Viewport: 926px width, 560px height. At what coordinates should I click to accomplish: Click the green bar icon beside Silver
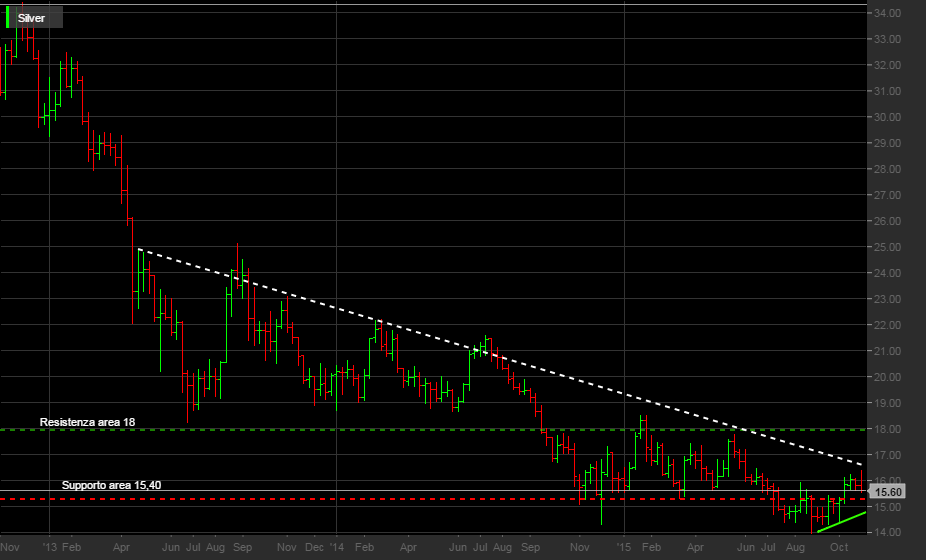pyautogui.click(x=9, y=17)
